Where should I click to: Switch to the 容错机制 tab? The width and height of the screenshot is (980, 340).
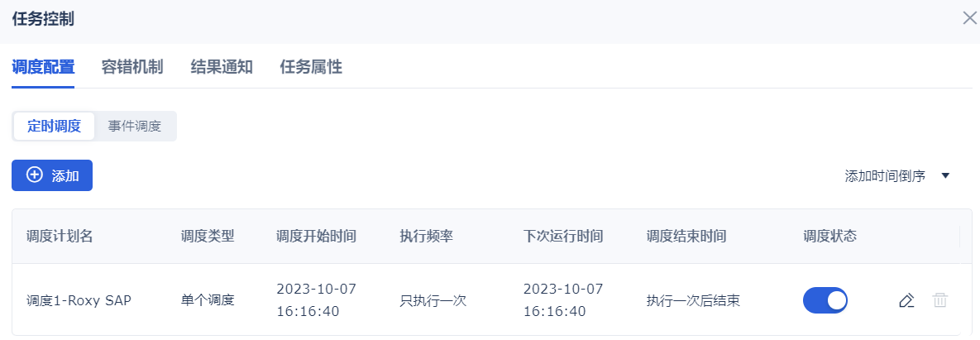point(132,67)
